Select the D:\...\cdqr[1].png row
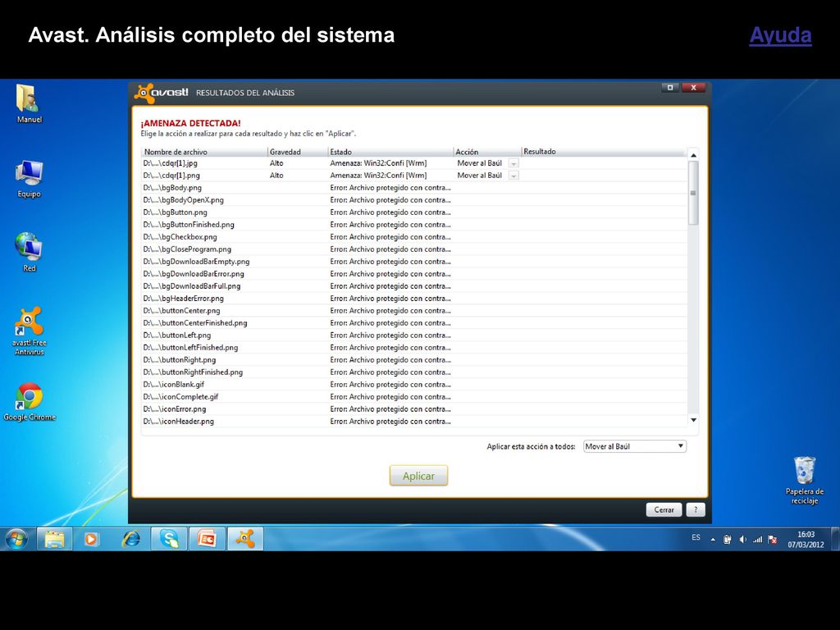This screenshot has width=840, height=630. (414, 176)
